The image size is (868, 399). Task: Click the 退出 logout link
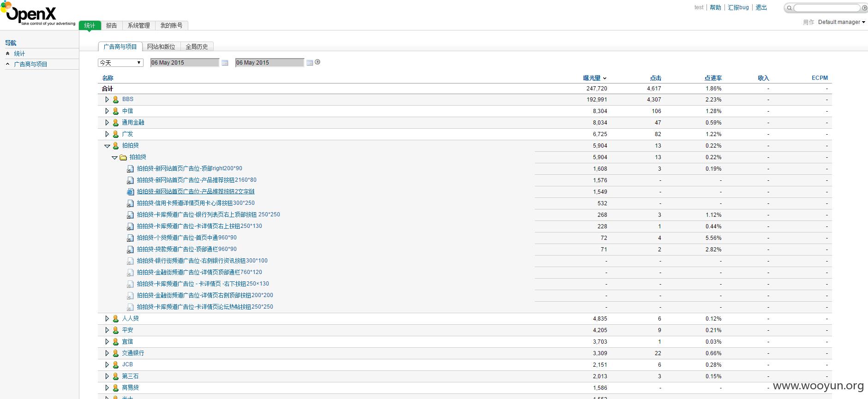761,7
